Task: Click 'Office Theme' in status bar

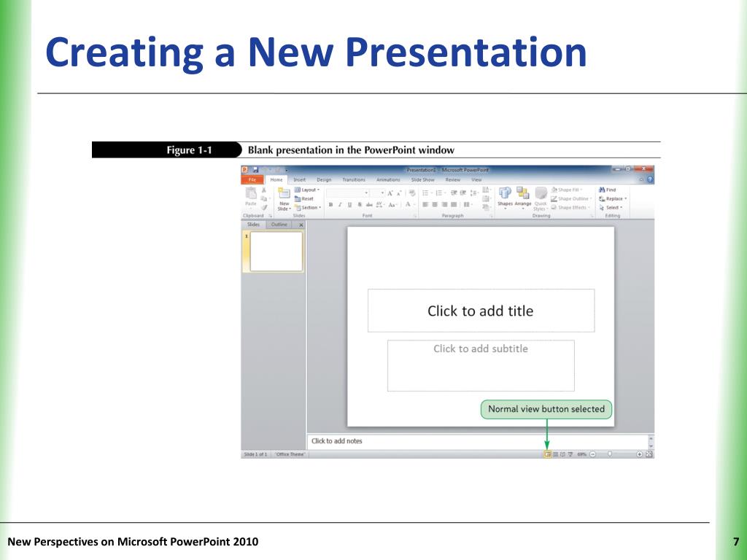Action: (290, 454)
